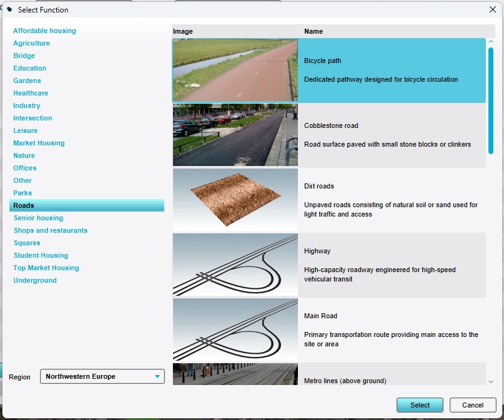Click the Cancel button
The width and height of the screenshot is (504, 420).
pos(473,405)
